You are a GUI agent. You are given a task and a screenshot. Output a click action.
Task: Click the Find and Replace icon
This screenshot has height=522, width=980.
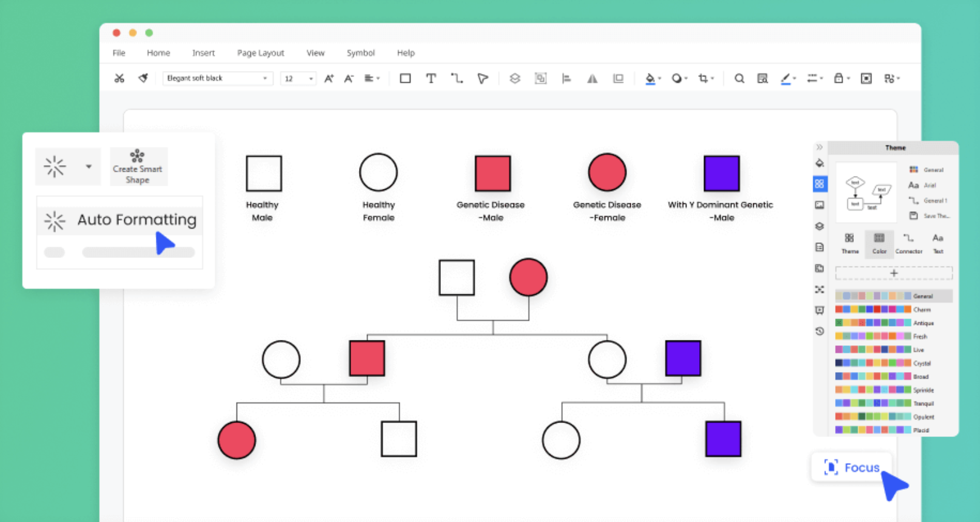[x=762, y=78]
